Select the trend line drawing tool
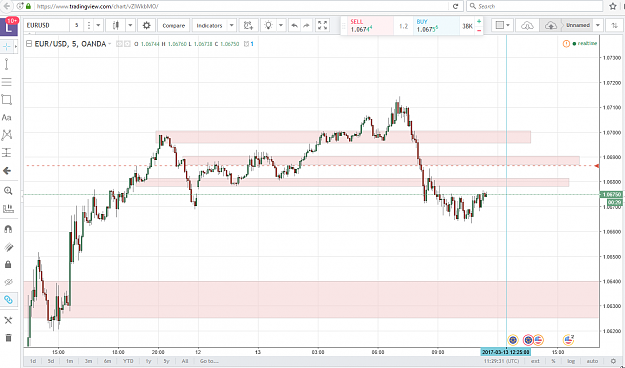The height and width of the screenshot is (368, 625). [x=7, y=64]
